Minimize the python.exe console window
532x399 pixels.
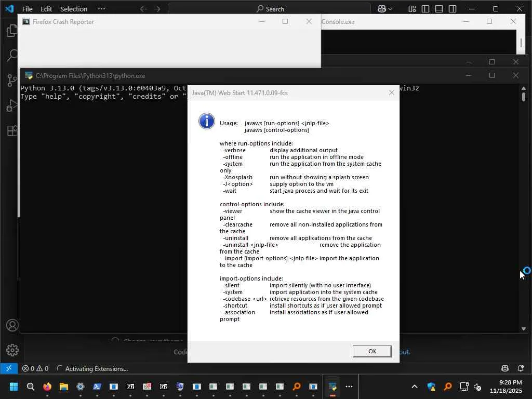[x=468, y=75]
